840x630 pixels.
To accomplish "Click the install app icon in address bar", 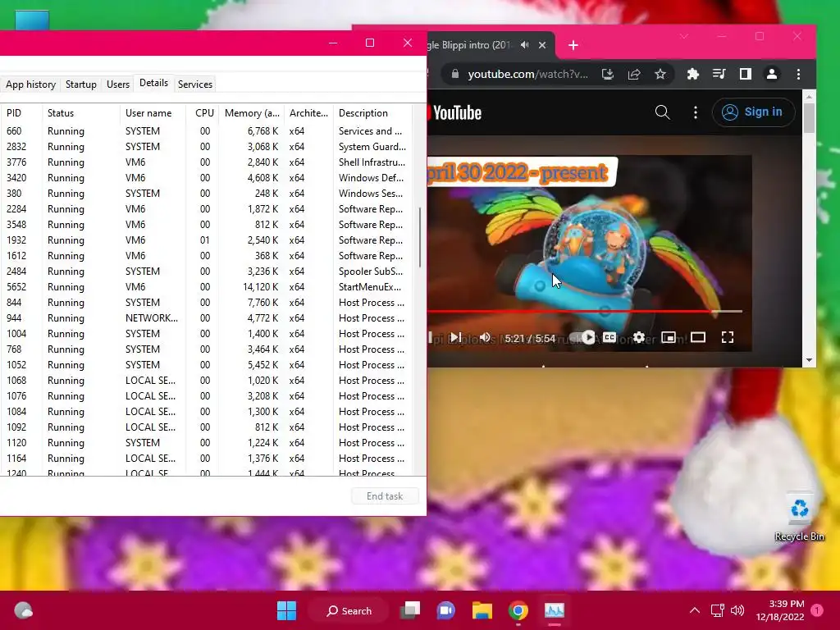I will coord(608,74).
